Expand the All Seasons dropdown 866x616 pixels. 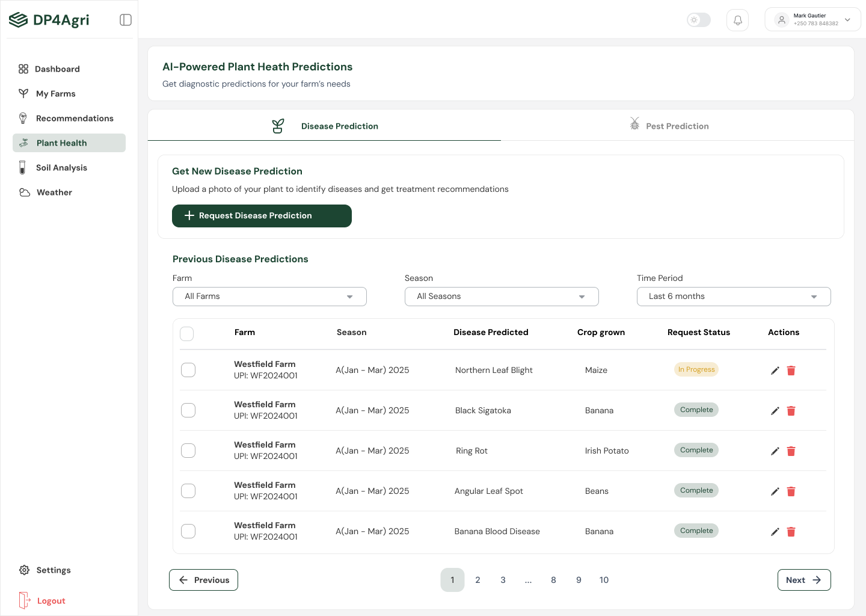tap(502, 297)
